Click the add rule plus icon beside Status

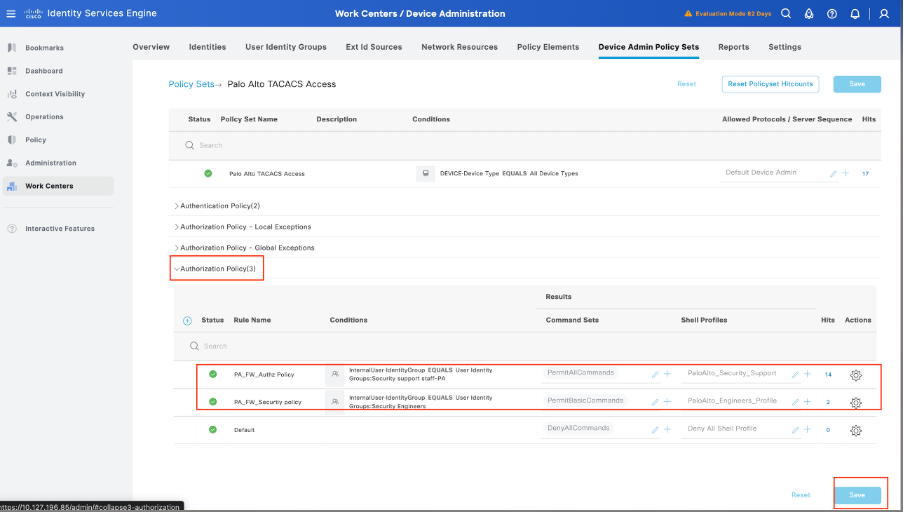187,321
